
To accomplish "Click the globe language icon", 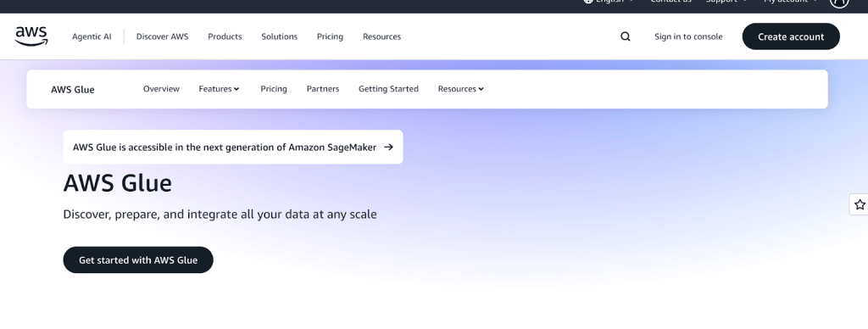I will coord(588,2).
